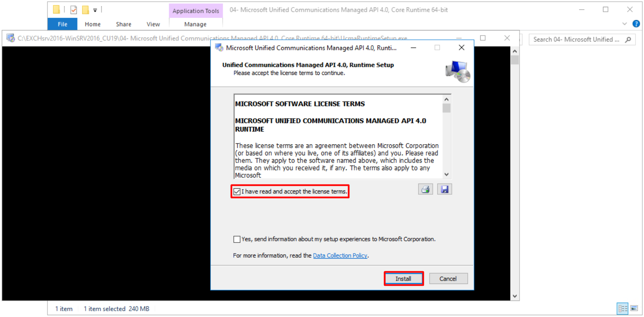Click the Install button
The image size is (644, 317).
pos(404,278)
